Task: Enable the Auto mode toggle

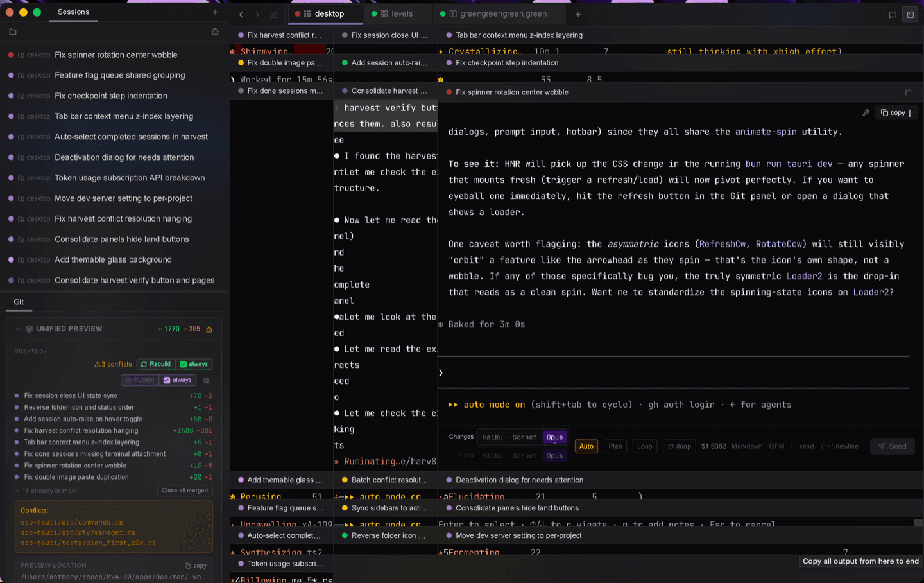Action: pos(586,446)
